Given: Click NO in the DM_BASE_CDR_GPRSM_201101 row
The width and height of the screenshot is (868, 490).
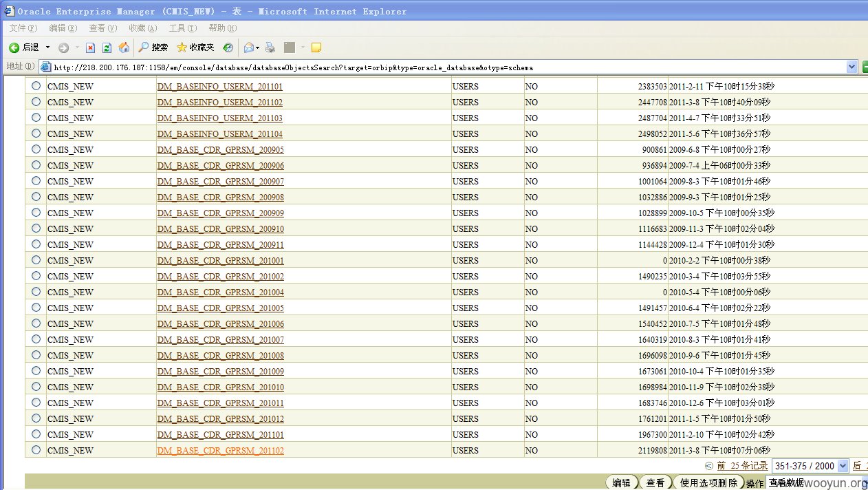Looking at the screenshot, I should coord(532,435).
